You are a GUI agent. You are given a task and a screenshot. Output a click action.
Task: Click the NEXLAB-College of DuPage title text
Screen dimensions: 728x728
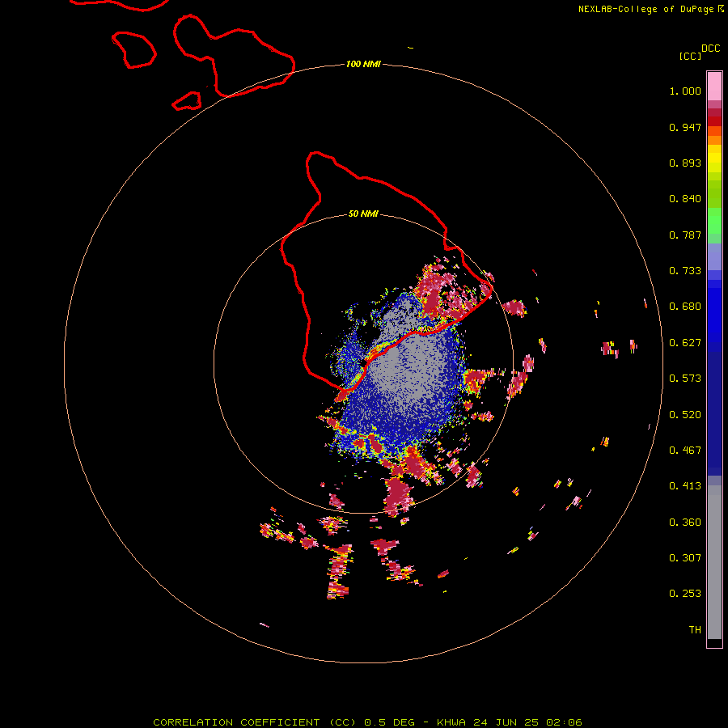coord(645,9)
